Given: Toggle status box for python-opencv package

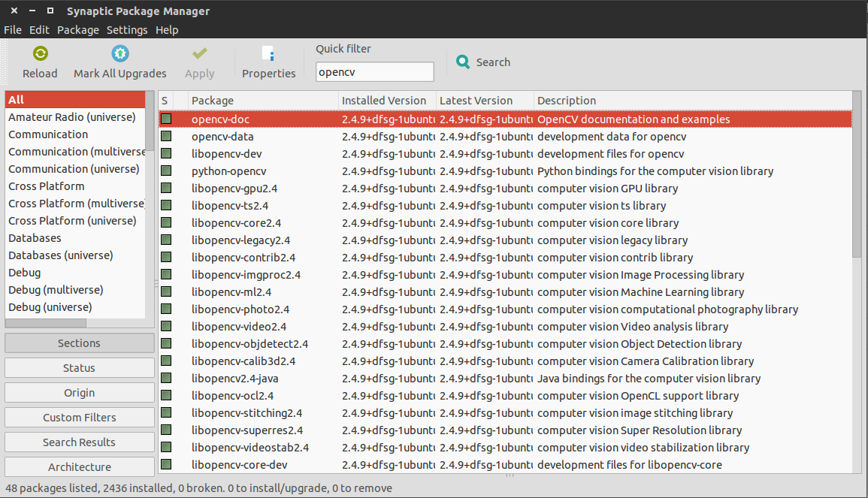Looking at the screenshot, I should pyautogui.click(x=166, y=171).
